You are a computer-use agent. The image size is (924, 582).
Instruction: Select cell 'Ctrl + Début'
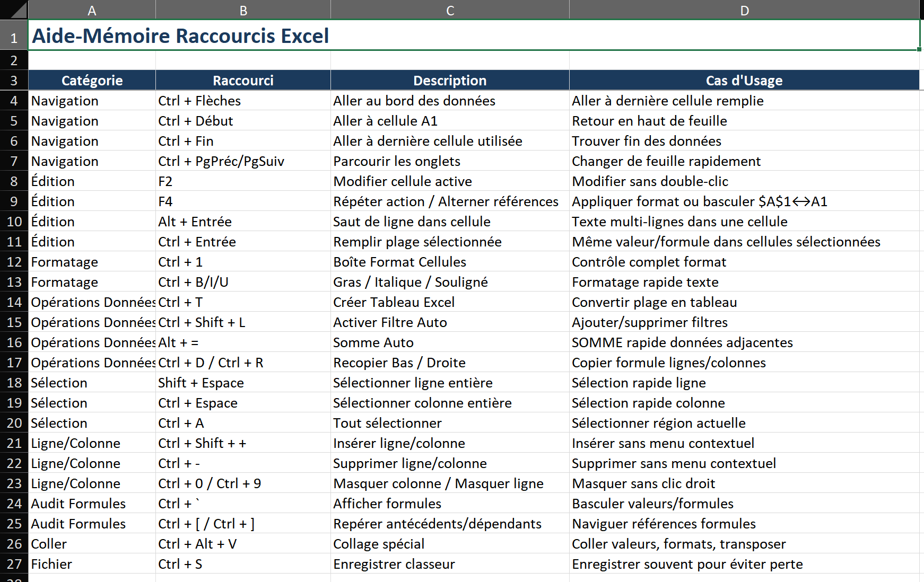(x=243, y=121)
